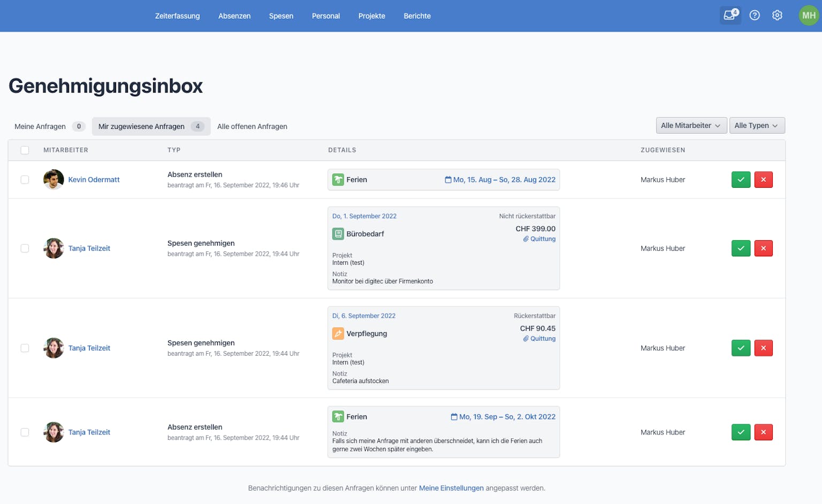Select the Mir zugewiesene Anfragen tab
The width and height of the screenshot is (822, 504).
pyautogui.click(x=151, y=126)
